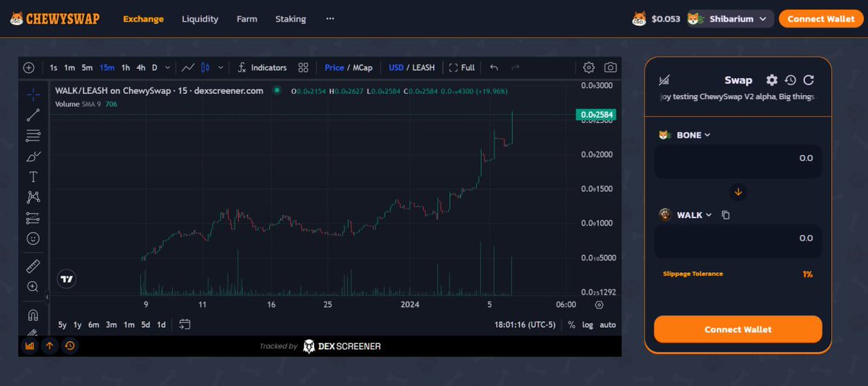The height and width of the screenshot is (386, 868).
Task: Expand the chart style dropdown arrow
Action: pyautogui.click(x=220, y=67)
